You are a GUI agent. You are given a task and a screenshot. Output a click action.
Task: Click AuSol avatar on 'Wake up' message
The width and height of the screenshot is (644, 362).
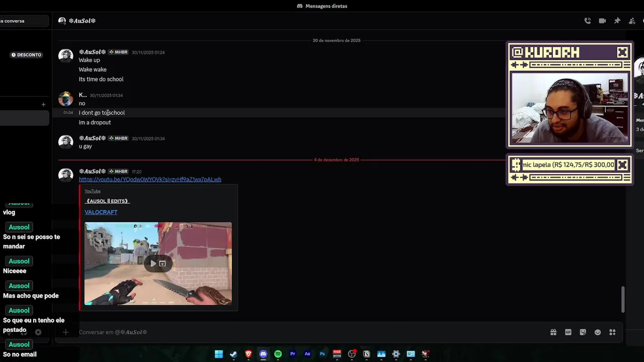[66, 55]
